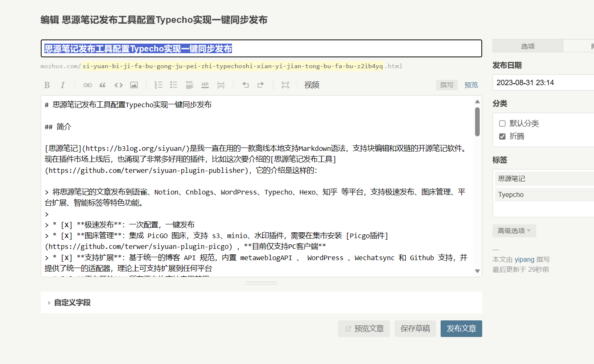This screenshot has height=364, width=594.
Task: Insert a horizontal rule (HR)
Action: (x=205, y=85)
